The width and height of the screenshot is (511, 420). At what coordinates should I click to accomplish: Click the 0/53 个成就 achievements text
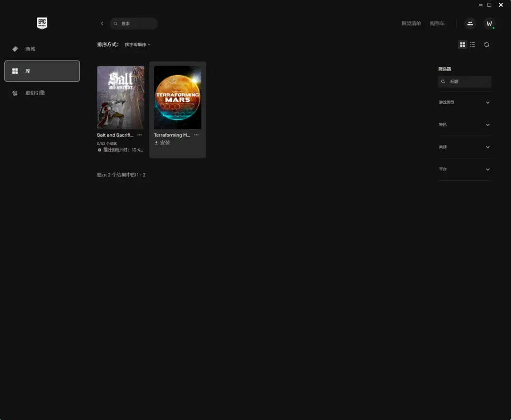pyautogui.click(x=107, y=143)
